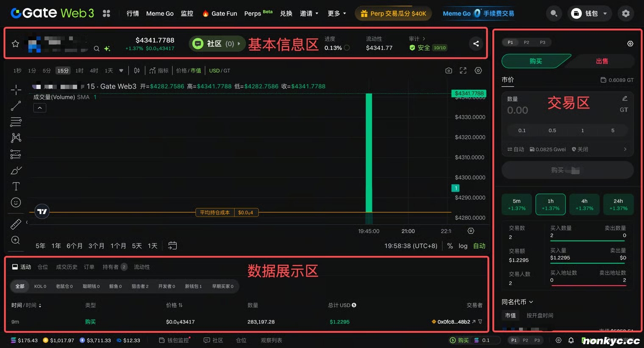
Task: Expand the 同名代币 dropdown
Action: coord(517,302)
